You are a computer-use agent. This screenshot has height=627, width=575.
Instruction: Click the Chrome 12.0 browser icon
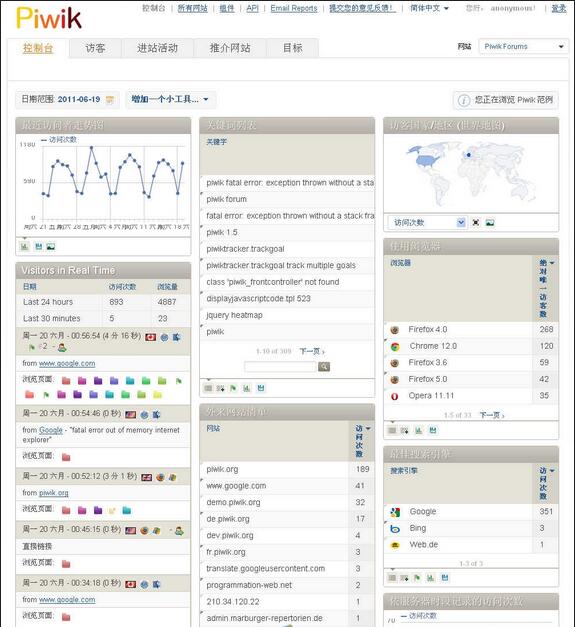tap(395, 347)
